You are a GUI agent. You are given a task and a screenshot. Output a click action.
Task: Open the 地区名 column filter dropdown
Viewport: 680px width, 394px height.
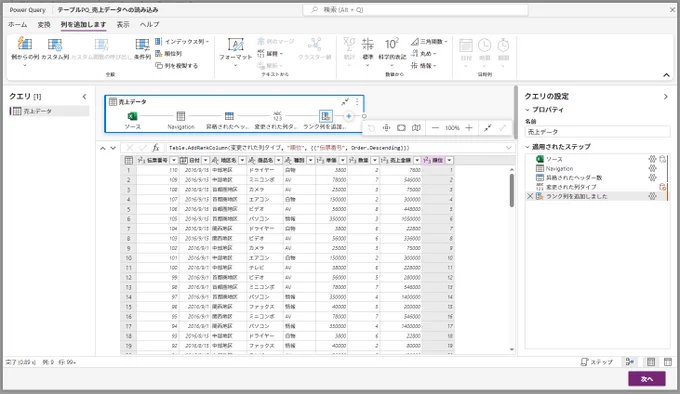coord(242,160)
